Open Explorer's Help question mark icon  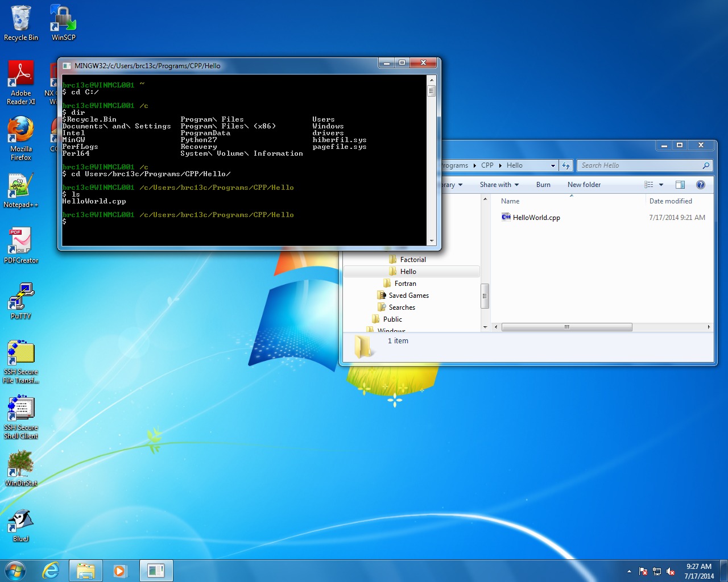pos(701,184)
